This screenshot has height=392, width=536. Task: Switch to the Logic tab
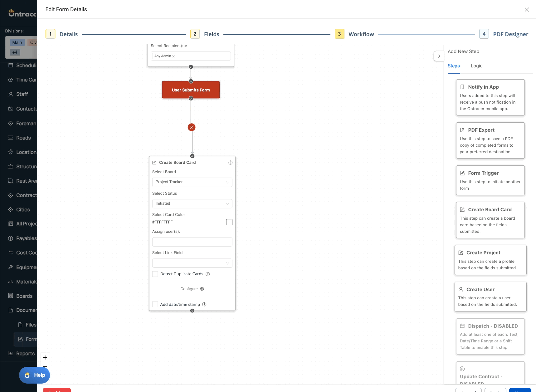[476, 66]
